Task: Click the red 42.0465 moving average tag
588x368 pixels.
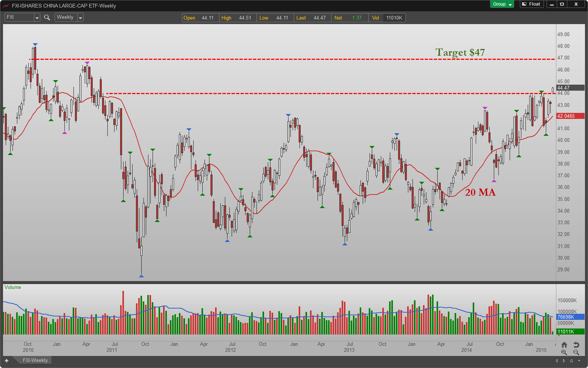Action: (x=570, y=116)
